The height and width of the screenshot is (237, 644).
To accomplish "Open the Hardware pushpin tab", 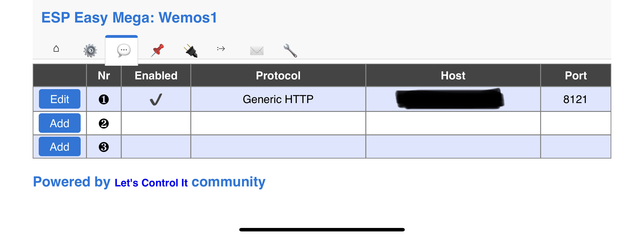I will [x=157, y=50].
